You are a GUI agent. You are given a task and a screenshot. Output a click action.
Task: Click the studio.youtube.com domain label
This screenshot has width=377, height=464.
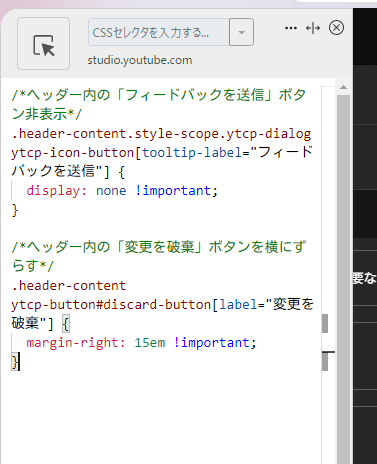coord(140,60)
